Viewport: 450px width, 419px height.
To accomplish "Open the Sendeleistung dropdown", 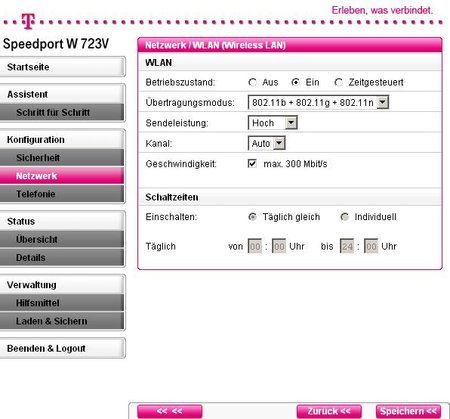I will [x=273, y=123].
